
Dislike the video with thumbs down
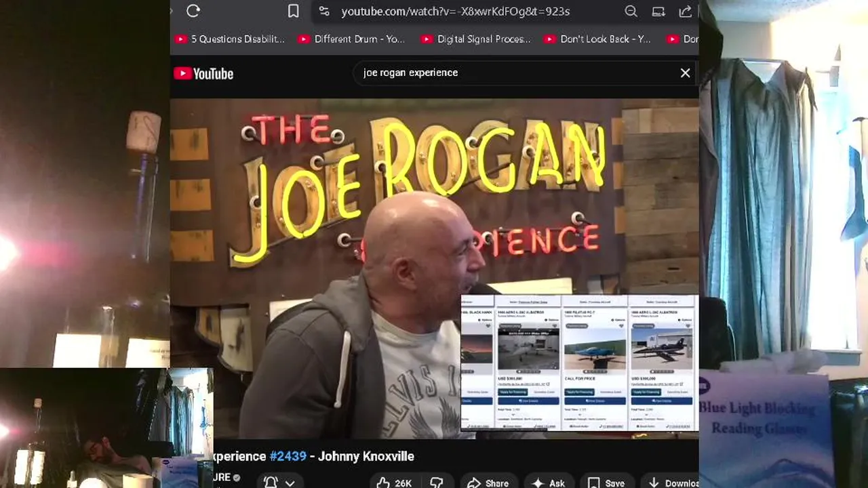pyautogui.click(x=438, y=483)
